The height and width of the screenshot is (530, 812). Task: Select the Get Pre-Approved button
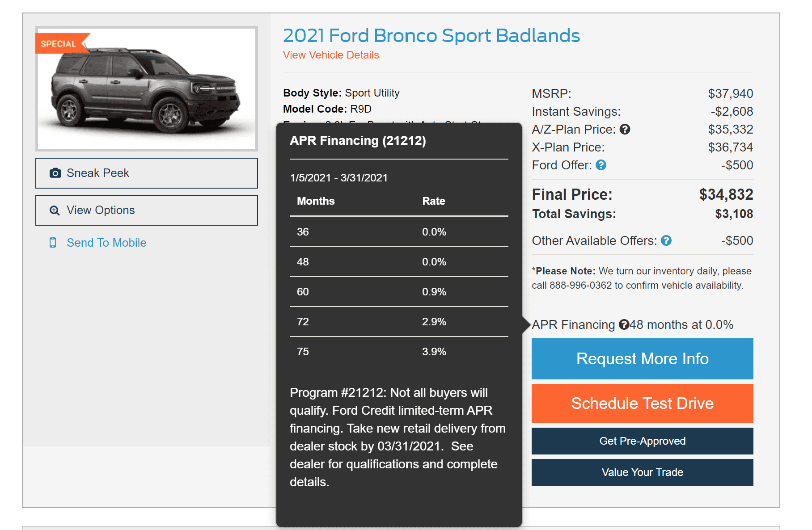(x=642, y=441)
